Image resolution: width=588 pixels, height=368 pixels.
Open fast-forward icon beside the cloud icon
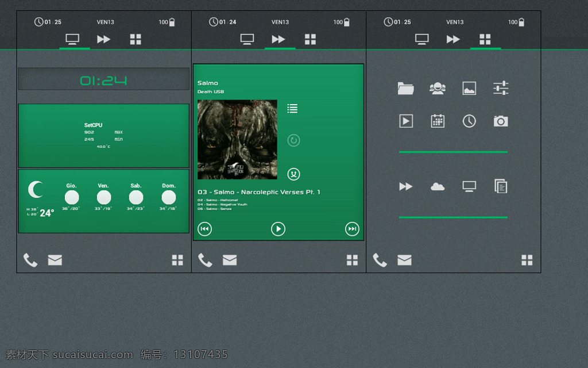pos(406,186)
